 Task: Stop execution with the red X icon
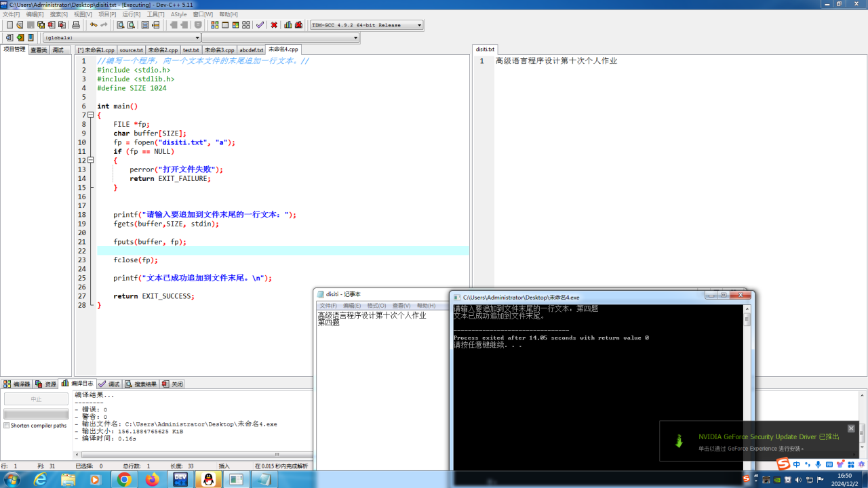coord(274,25)
